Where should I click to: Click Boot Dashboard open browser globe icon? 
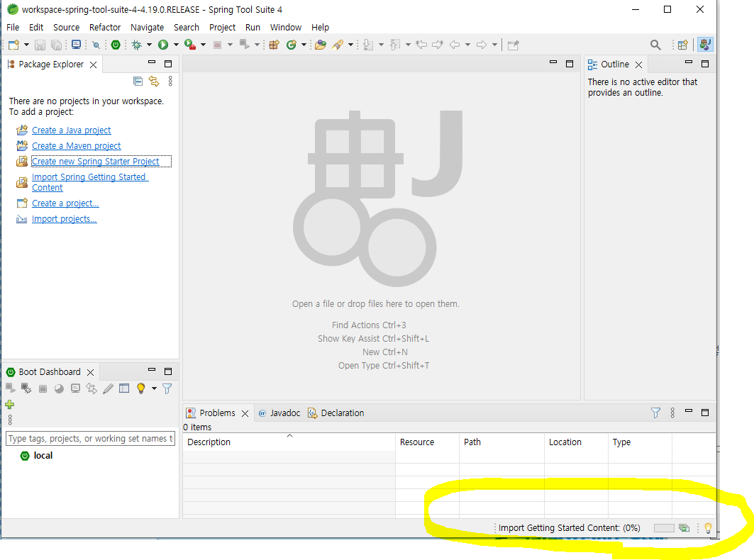pyautogui.click(x=59, y=388)
